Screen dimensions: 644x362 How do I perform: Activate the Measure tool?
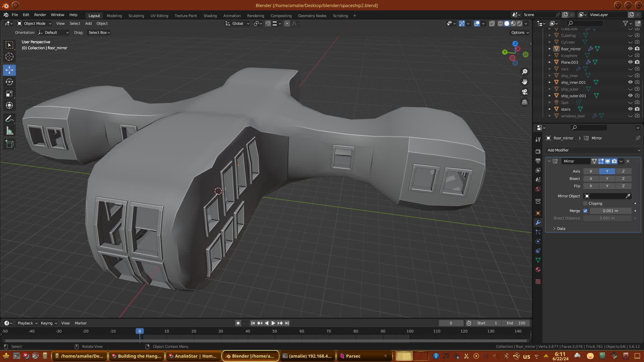(9, 131)
